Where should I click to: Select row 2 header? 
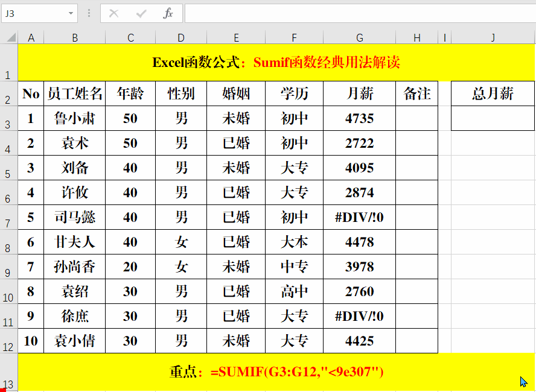[x=8, y=93]
